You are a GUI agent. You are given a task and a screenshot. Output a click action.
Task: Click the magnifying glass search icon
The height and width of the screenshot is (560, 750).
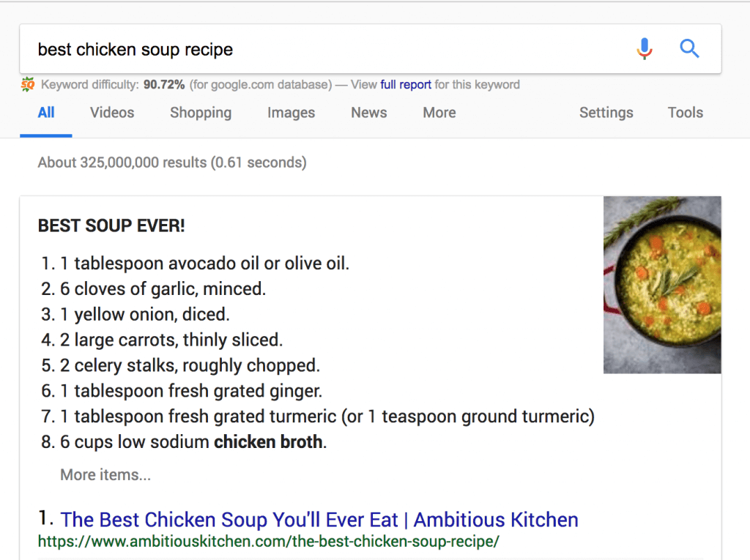[x=689, y=48]
